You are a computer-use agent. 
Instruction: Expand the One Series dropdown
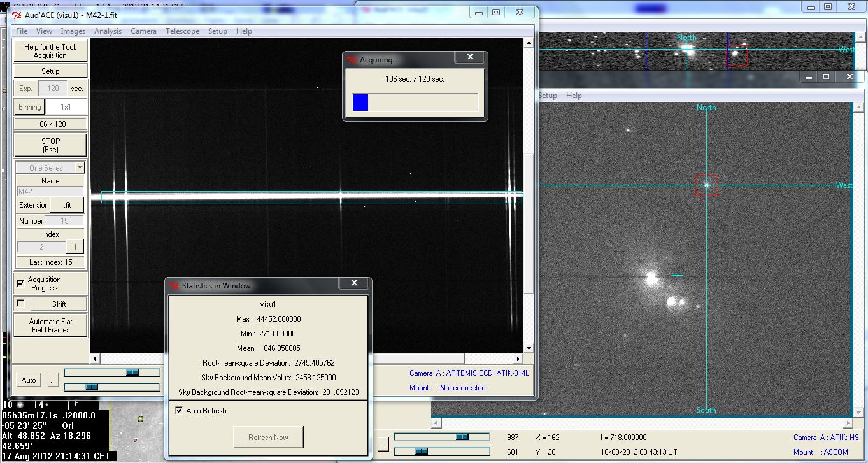[79, 168]
